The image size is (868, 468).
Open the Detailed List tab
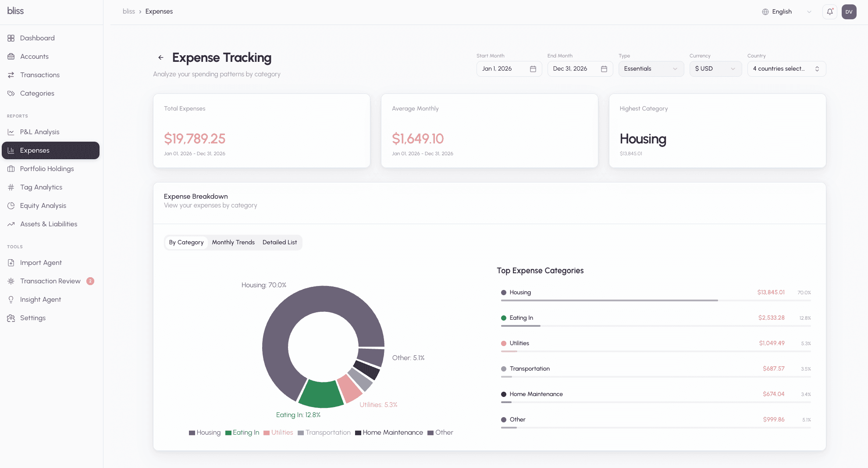279,242
